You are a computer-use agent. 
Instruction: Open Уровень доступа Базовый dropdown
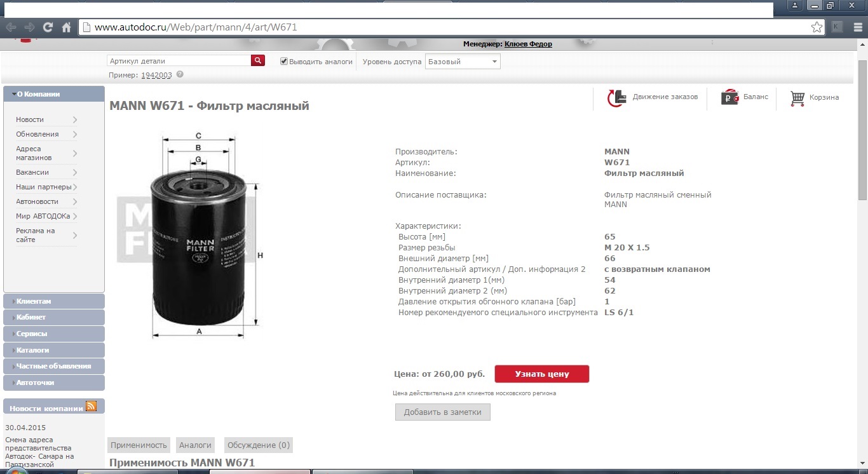click(463, 62)
